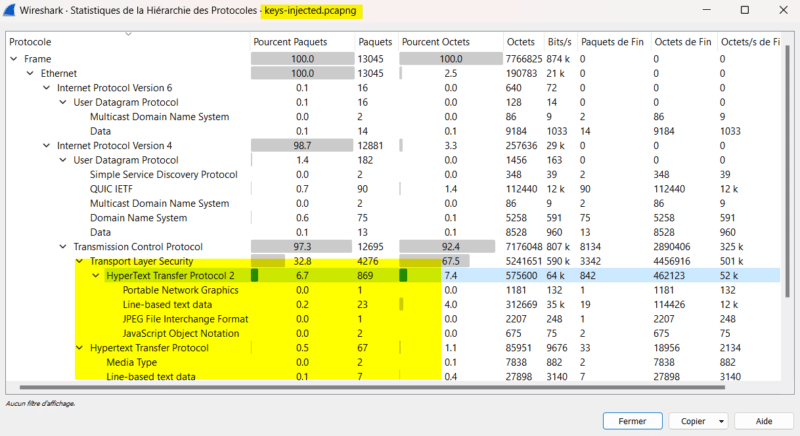
Task: Collapse the Ethernet tree node
Action: tap(30, 73)
